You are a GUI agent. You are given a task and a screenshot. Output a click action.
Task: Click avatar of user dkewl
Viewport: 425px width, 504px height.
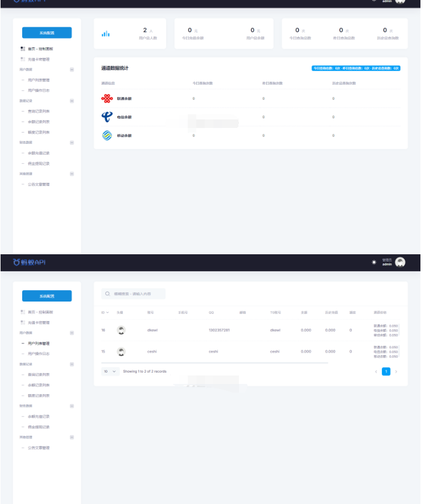click(x=121, y=330)
